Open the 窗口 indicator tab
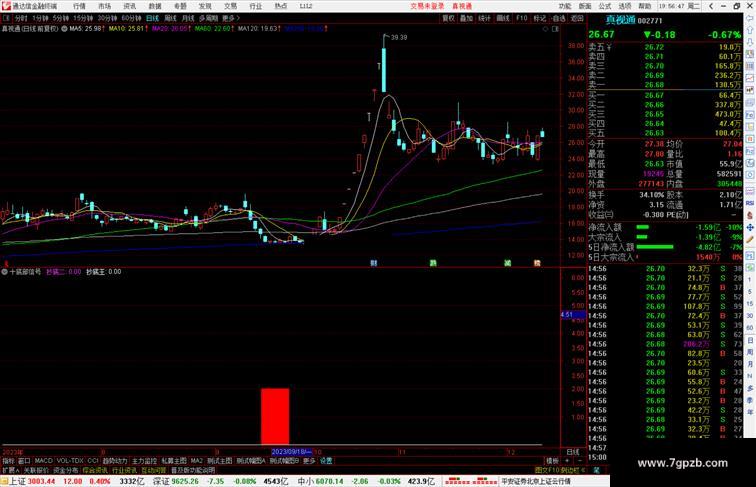This screenshot has height=487, width=756. coord(24,460)
